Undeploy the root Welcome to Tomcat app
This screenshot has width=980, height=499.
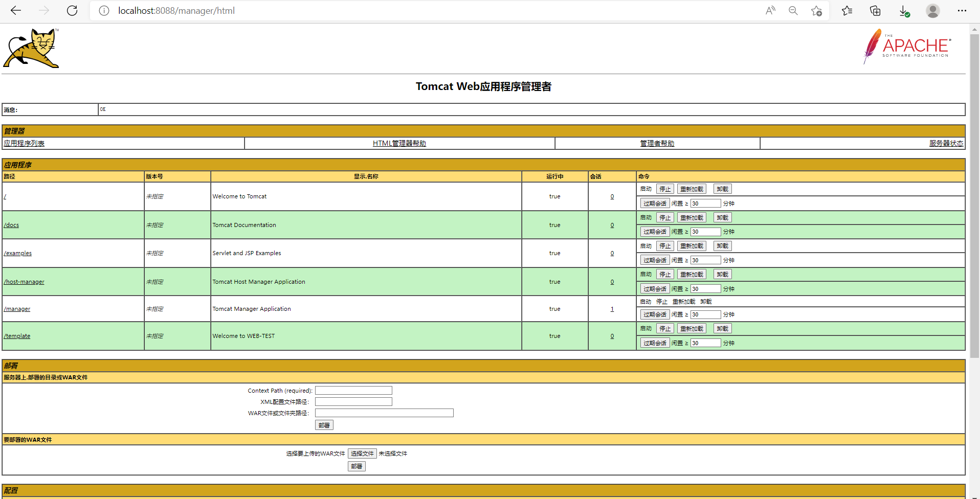pos(722,189)
